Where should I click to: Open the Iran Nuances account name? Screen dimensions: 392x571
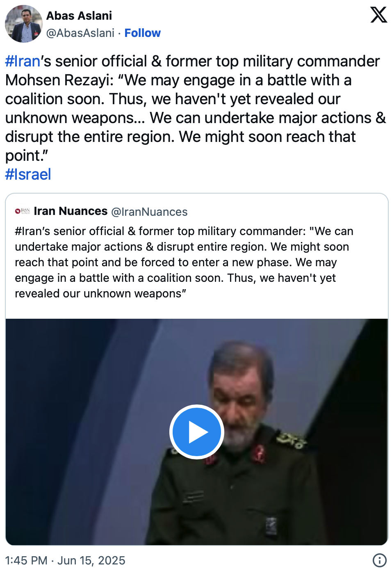(x=71, y=211)
